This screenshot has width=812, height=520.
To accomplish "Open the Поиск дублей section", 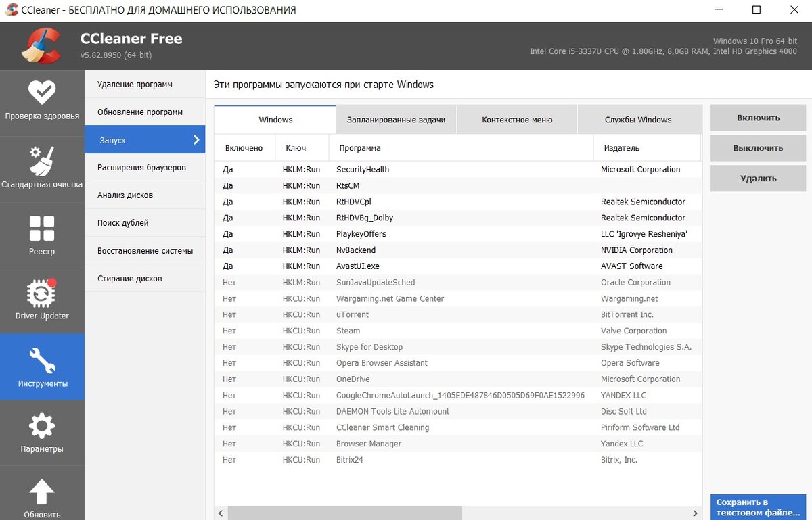I will 145,223.
